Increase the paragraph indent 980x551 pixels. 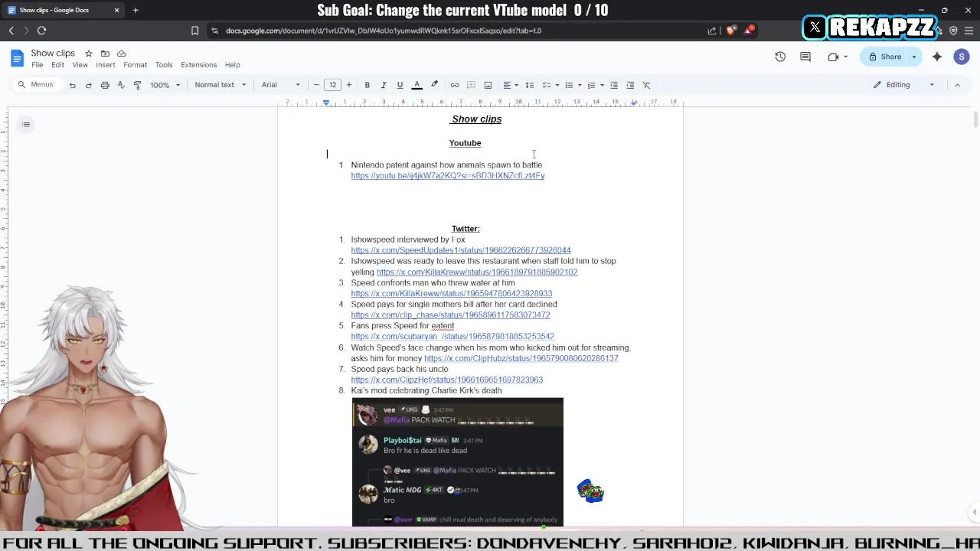click(x=630, y=85)
